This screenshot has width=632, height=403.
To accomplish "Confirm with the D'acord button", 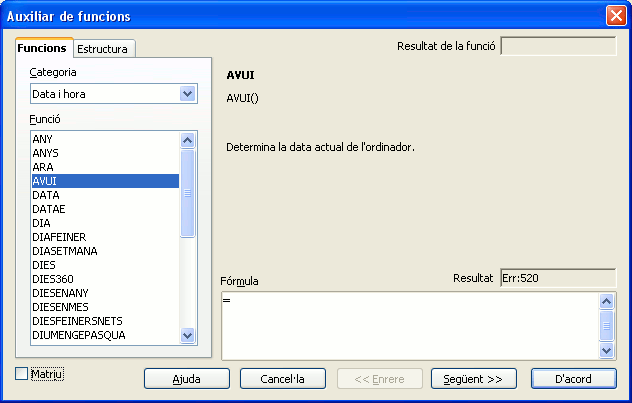I will pos(572,379).
